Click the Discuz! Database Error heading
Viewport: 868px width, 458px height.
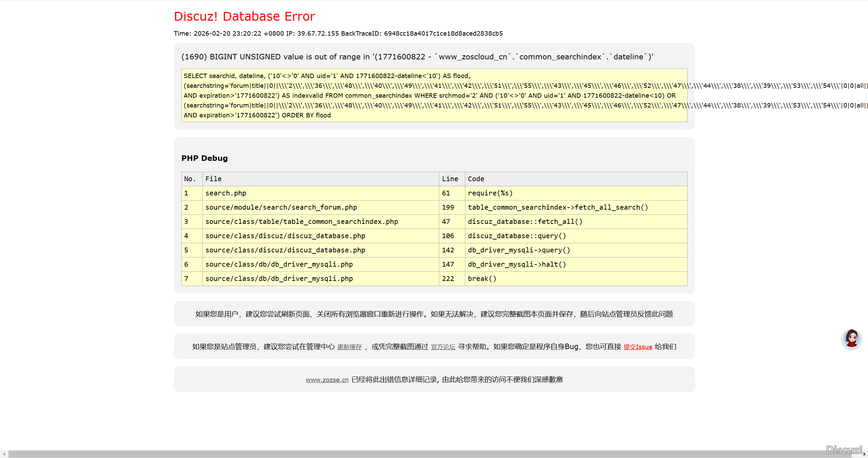click(x=244, y=16)
